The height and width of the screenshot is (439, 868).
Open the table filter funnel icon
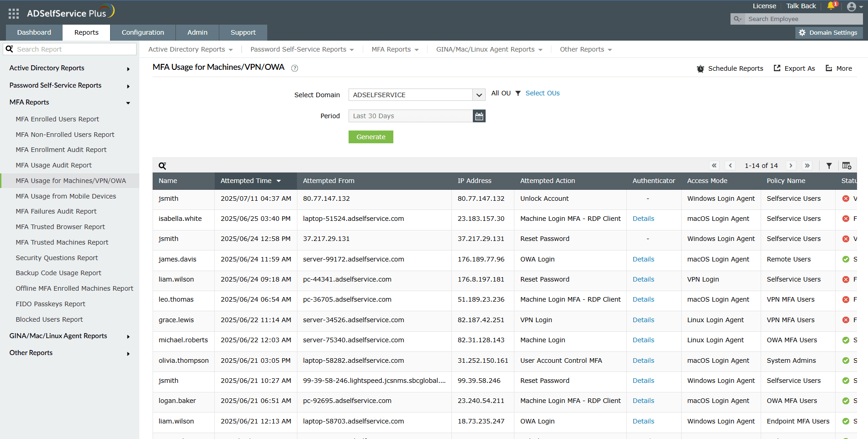829,166
